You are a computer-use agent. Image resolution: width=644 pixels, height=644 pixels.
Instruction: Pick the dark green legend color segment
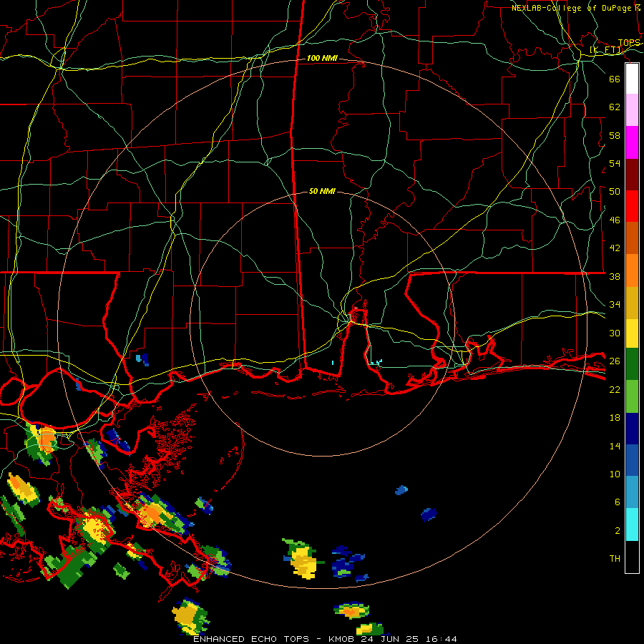click(632, 364)
